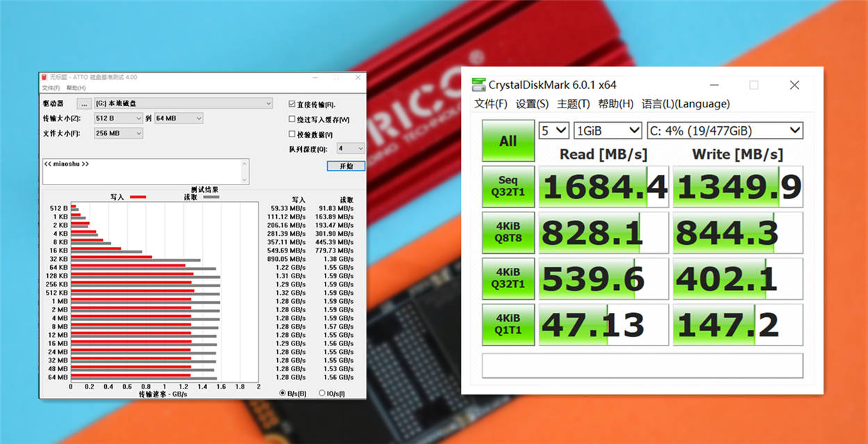
Task: Click the ATTO title bar app icon
Action: coord(44,78)
